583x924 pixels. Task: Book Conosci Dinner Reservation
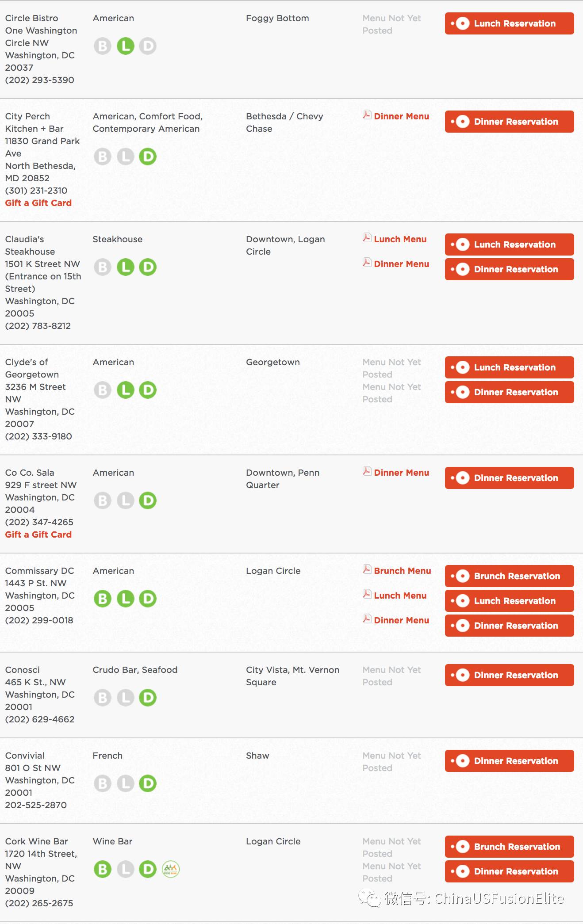coord(509,675)
